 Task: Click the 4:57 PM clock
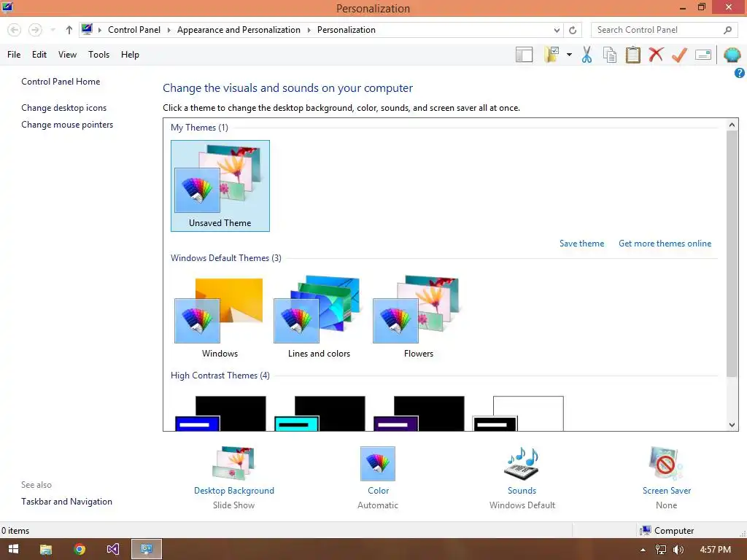point(715,550)
